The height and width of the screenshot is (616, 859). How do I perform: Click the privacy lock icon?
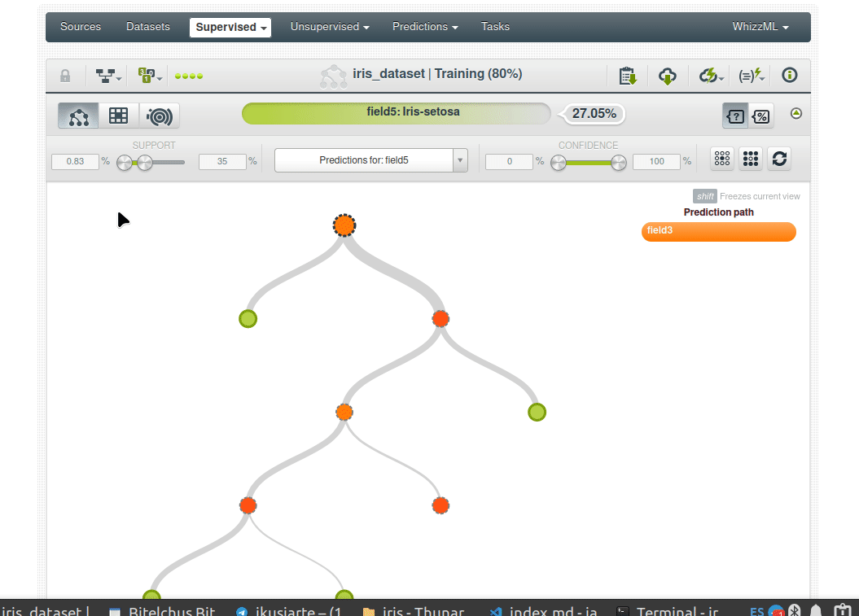(65, 76)
